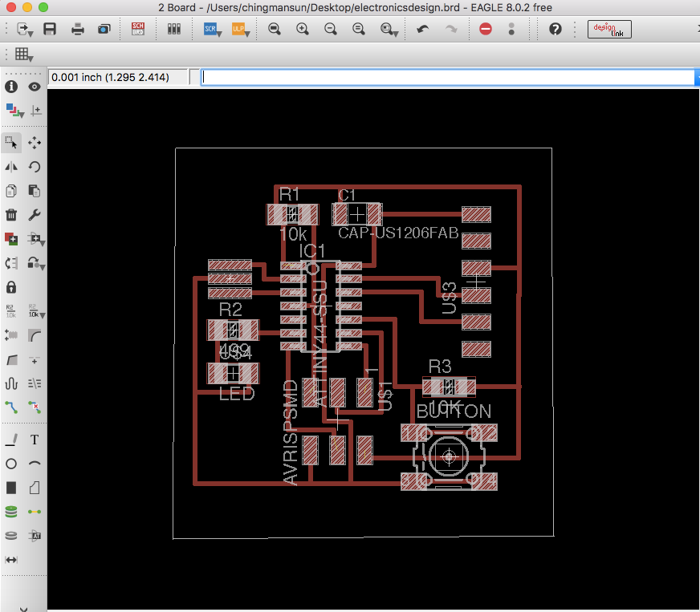Click the Redo arrow icon
This screenshot has height=612, width=700.
[x=451, y=29]
